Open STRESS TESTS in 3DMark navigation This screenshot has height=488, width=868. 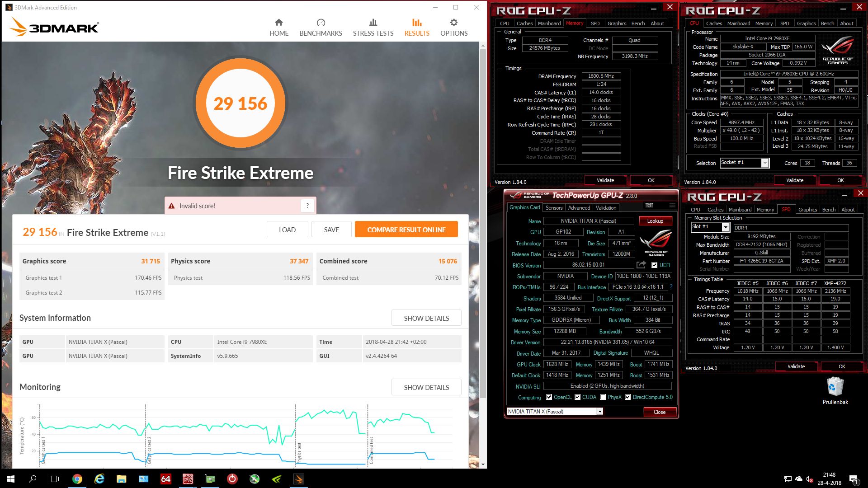tap(373, 28)
